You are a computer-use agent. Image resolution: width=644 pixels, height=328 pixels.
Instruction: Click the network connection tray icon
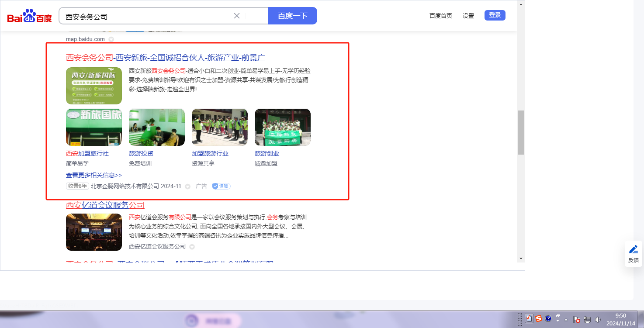pos(587,319)
